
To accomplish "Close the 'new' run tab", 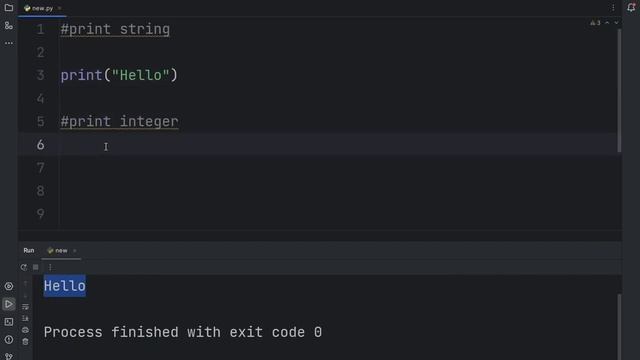I will [75, 251].
